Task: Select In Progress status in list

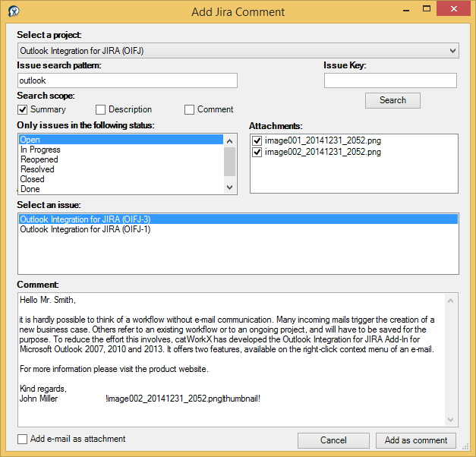Action: tap(40, 150)
